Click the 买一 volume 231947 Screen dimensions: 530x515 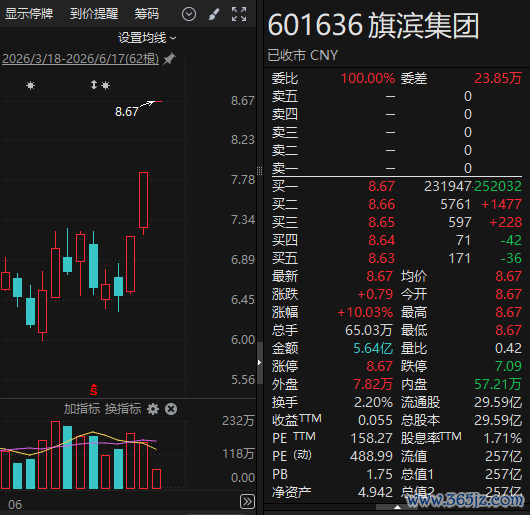click(448, 186)
